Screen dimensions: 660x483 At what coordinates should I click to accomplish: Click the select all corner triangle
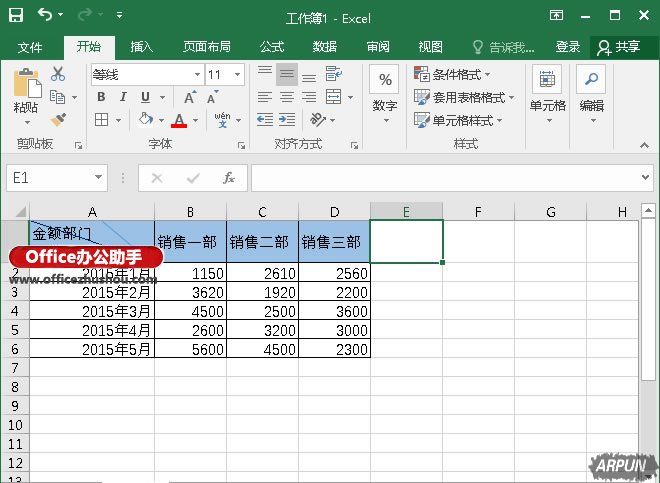(20, 211)
